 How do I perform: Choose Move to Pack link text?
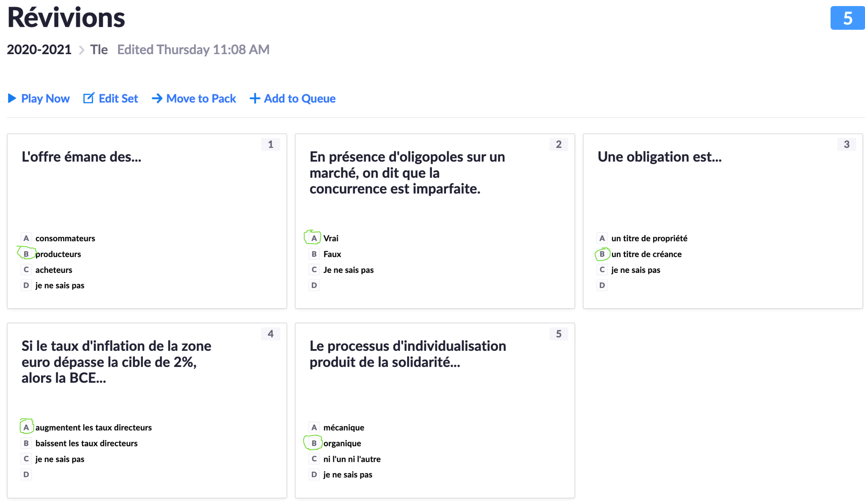[201, 99]
